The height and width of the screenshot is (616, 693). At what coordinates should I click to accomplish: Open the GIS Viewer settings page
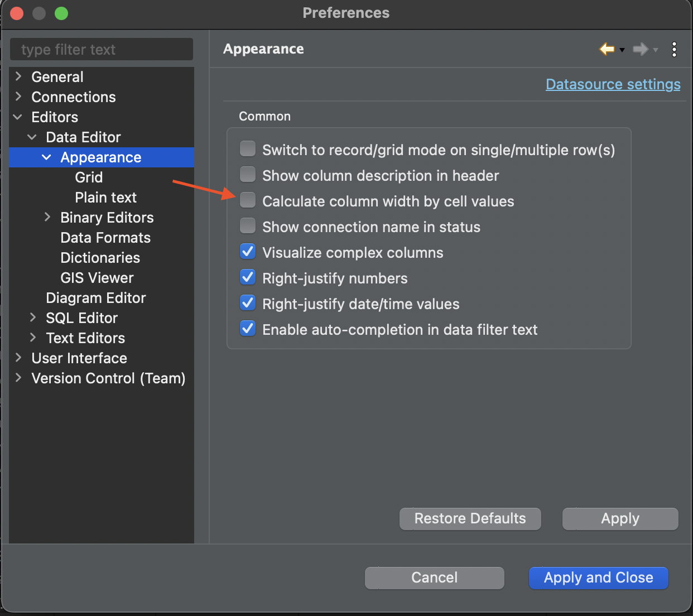pyautogui.click(x=97, y=277)
